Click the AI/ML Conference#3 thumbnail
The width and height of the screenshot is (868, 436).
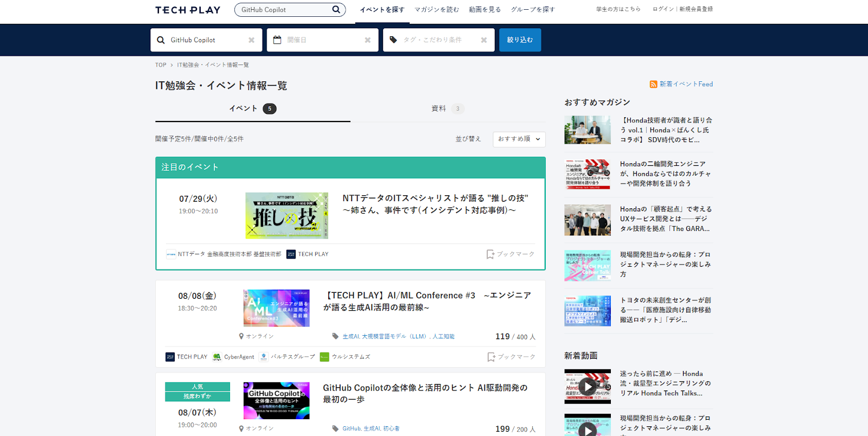277,308
